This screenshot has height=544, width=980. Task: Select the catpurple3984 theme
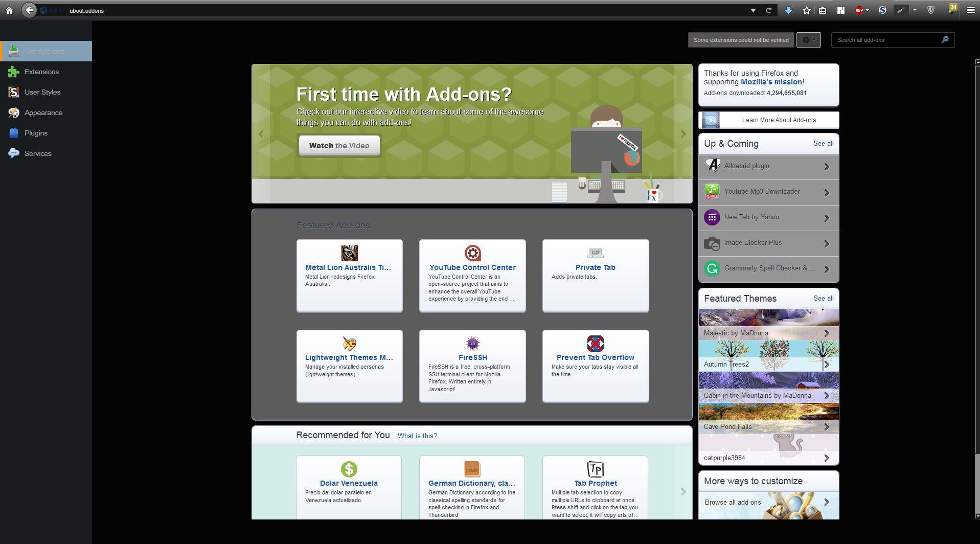click(769, 449)
